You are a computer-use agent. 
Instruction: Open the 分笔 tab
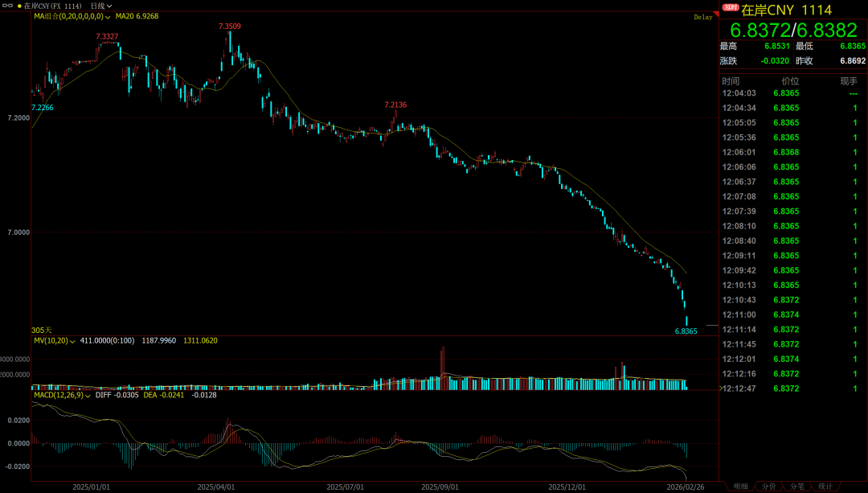(x=797, y=487)
